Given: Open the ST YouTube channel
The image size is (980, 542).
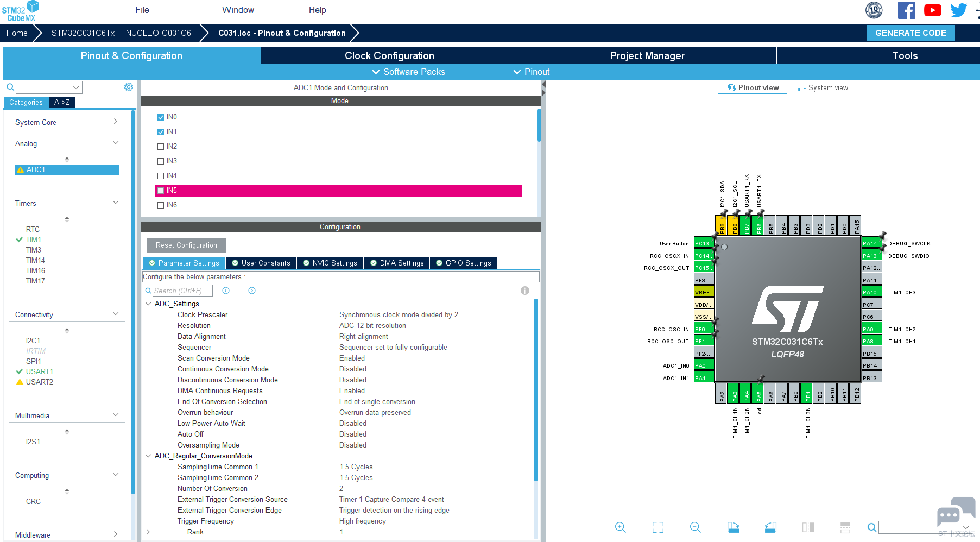Looking at the screenshot, I should 933,10.
